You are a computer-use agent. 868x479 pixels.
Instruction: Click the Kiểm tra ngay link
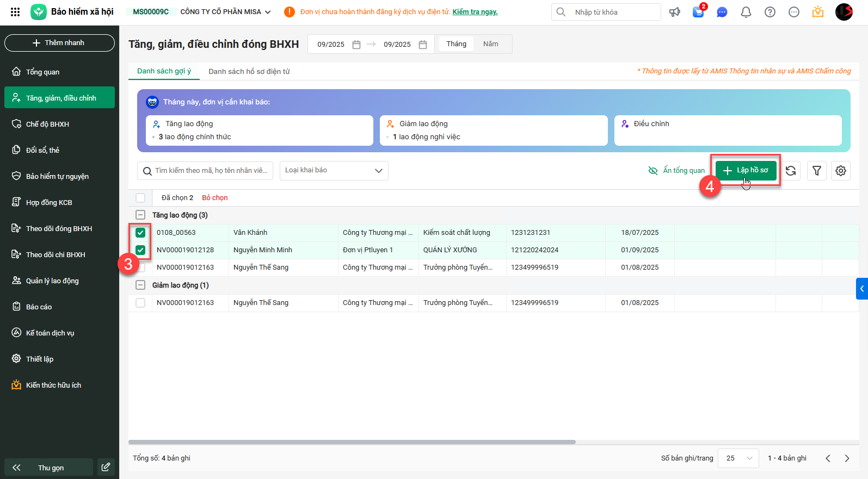[475, 12]
